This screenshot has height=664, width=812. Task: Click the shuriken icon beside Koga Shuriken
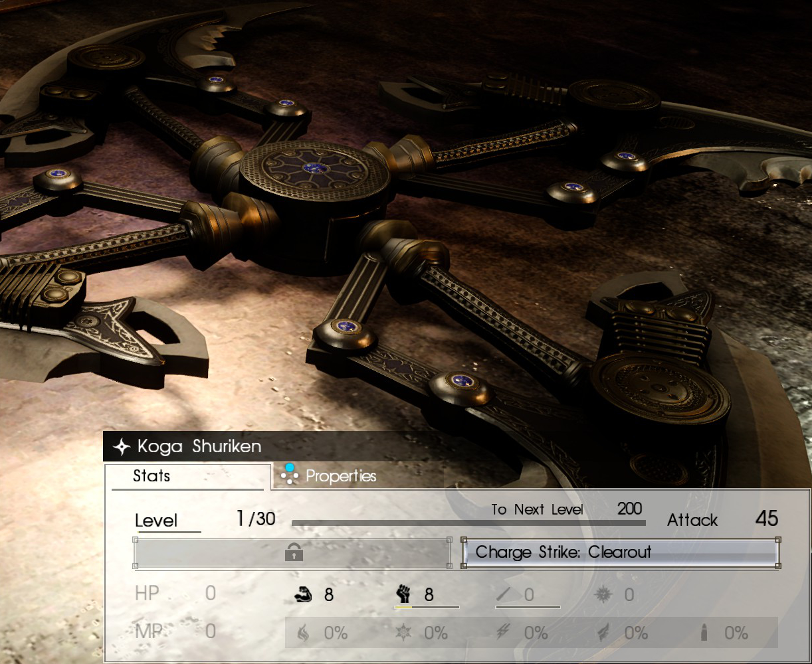coord(121,448)
